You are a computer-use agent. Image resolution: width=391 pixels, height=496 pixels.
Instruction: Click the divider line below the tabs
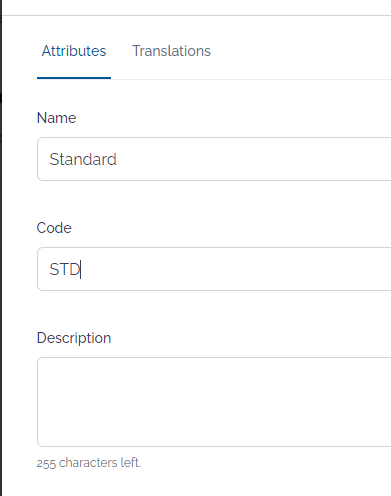[x=251, y=79]
